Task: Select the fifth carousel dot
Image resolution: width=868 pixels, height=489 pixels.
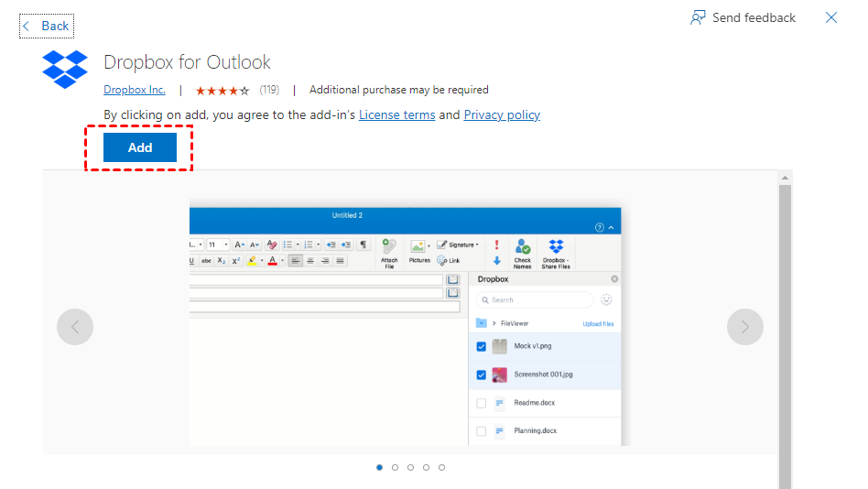Action: click(x=441, y=467)
